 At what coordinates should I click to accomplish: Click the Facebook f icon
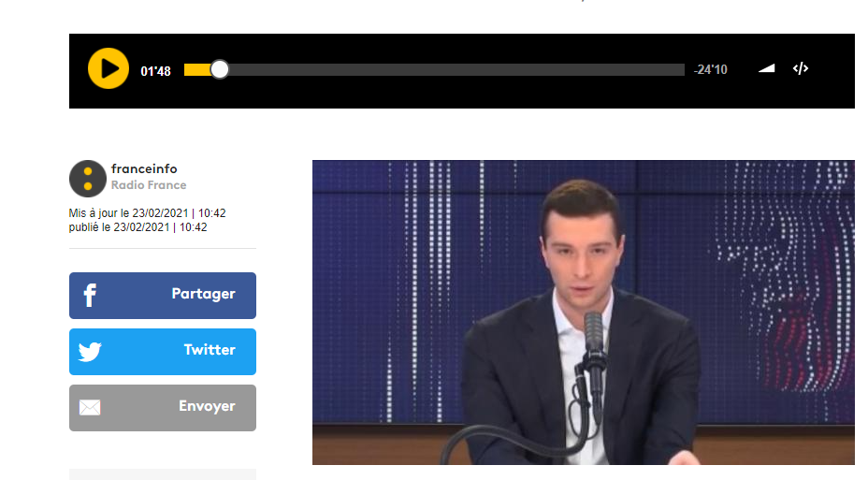[90, 295]
